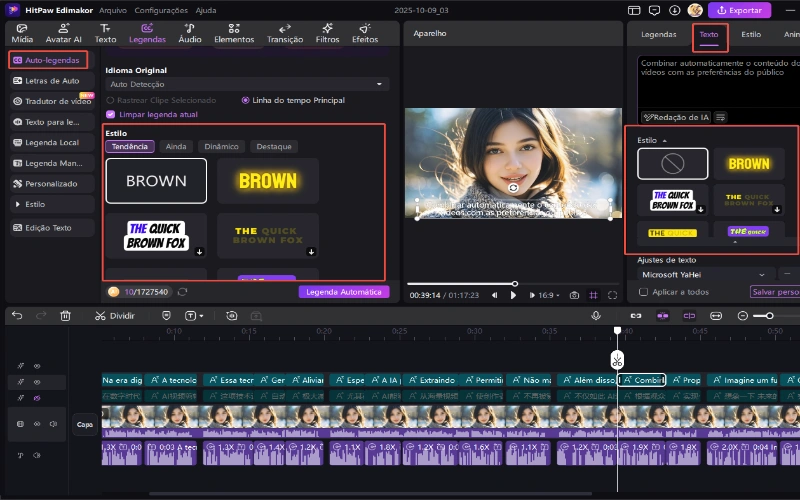
Task: Uncheck Limpar legenda atual checkbox
Action: tap(110, 114)
